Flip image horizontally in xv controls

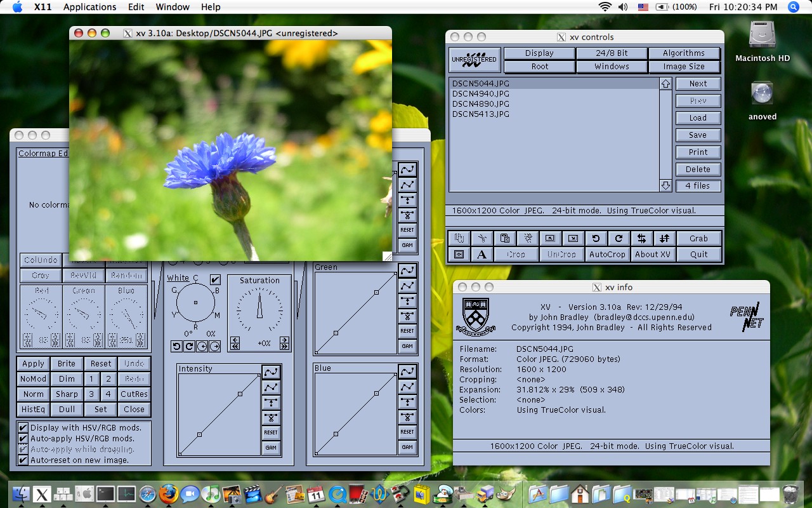click(641, 238)
